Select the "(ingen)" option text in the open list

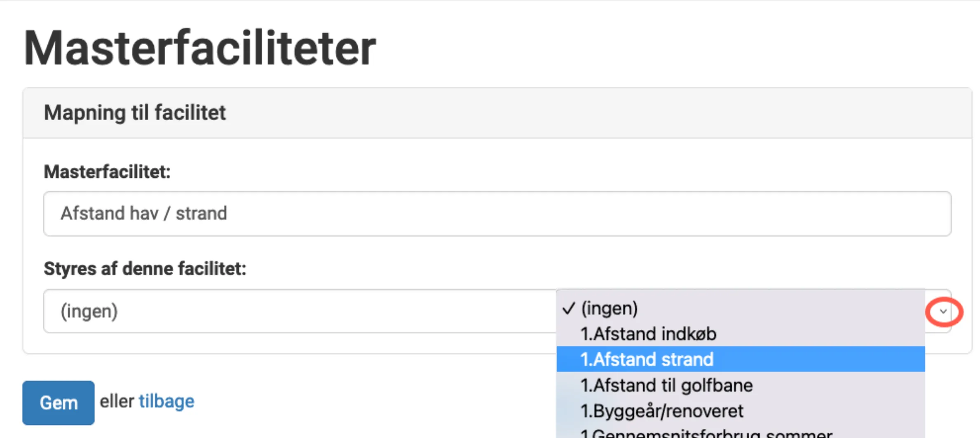(610, 308)
